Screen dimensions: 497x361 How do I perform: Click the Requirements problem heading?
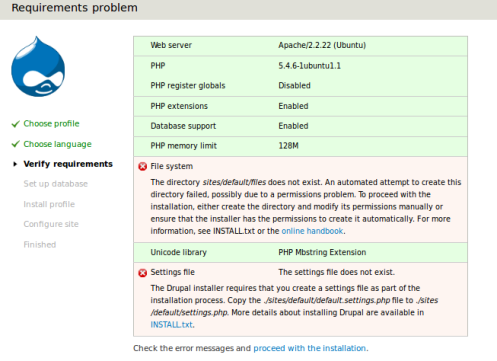tap(74, 8)
